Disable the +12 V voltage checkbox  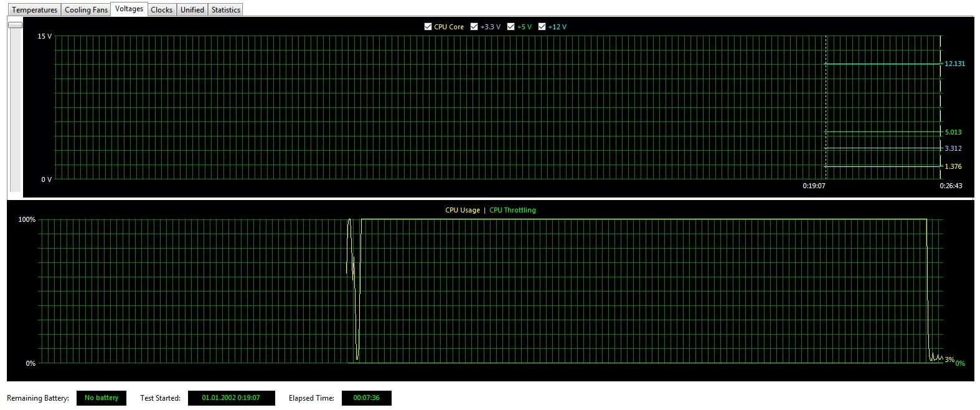coord(542,27)
